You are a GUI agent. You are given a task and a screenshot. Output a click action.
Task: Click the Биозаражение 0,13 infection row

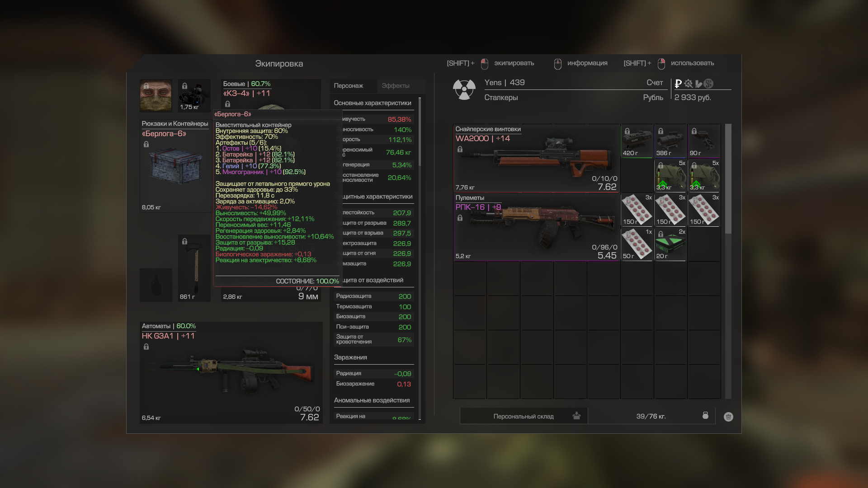373,384
